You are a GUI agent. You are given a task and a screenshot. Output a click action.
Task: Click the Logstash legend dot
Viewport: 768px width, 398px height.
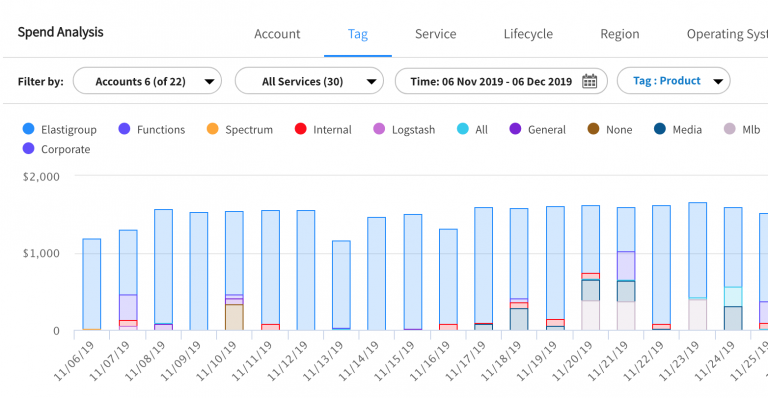379,129
